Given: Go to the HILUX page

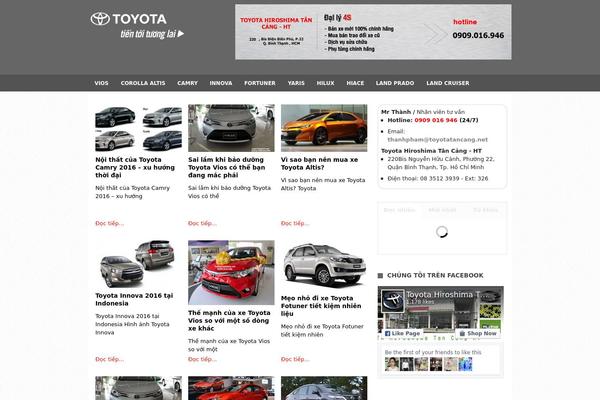Looking at the screenshot, I should tap(326, 83).
